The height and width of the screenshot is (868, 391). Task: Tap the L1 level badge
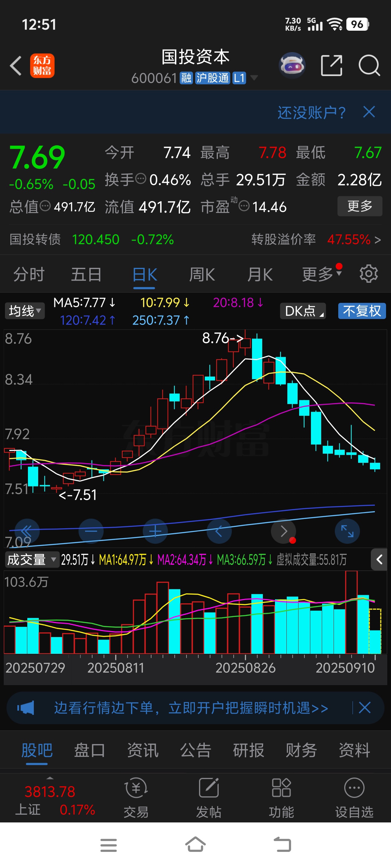click(239, 78)
